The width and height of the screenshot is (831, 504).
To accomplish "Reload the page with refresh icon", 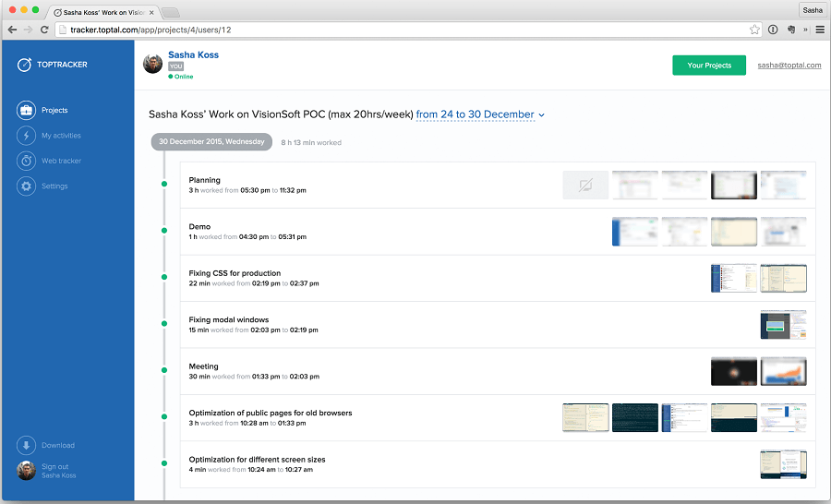I will (44, 30).
